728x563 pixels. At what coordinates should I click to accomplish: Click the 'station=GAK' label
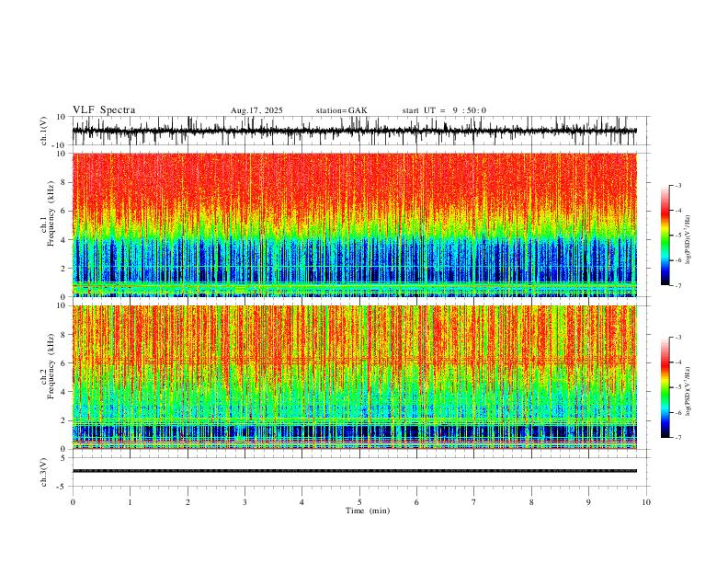341,110
